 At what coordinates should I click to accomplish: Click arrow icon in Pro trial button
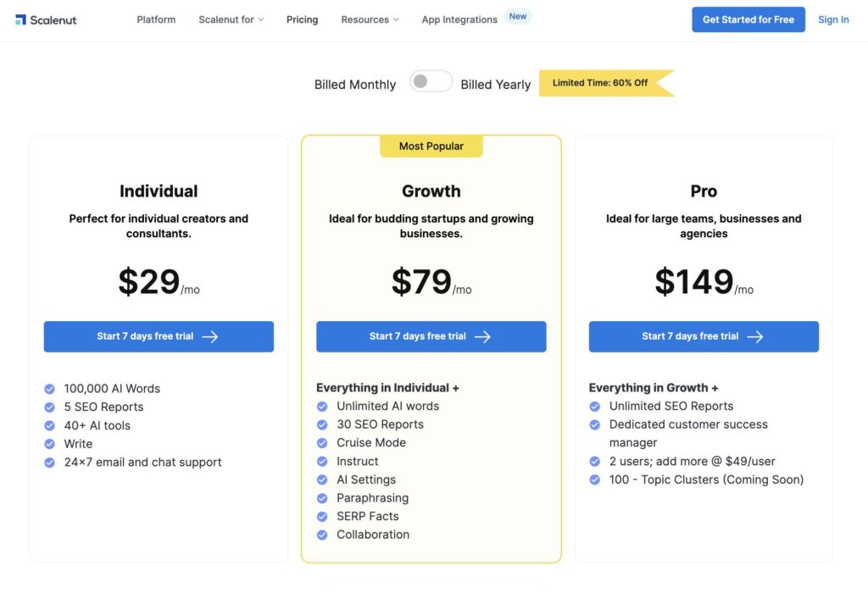click(755, 337)
